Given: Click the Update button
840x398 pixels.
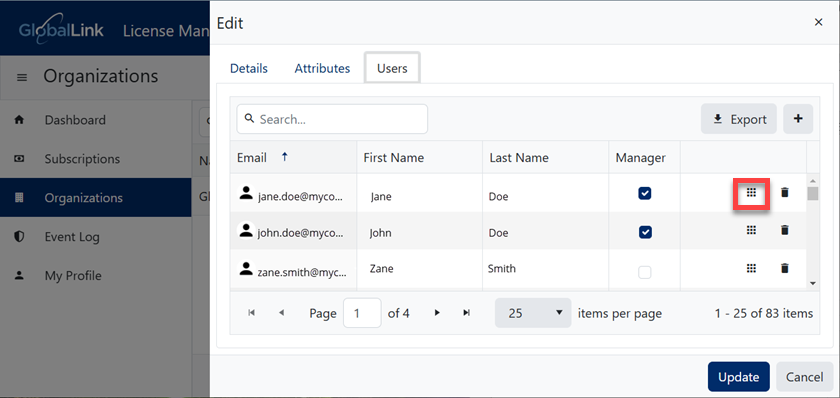Looking at the screenshot, I should [x=739, y=377].
